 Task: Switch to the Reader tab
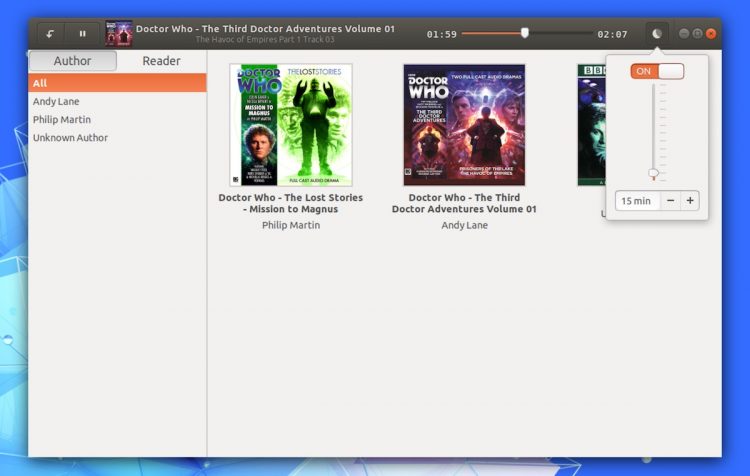pyautogui.click(x=161, y=61)
